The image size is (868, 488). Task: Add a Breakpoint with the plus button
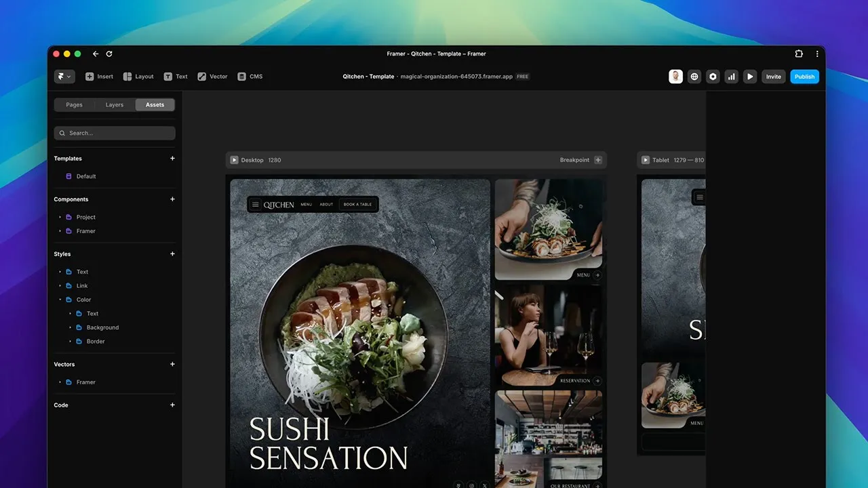(x=598, y=160)
